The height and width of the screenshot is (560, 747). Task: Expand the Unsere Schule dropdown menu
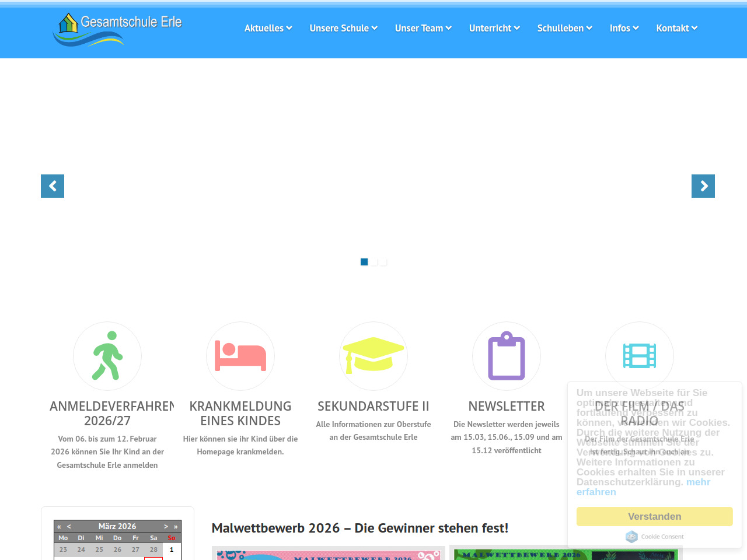coord(343,28)
